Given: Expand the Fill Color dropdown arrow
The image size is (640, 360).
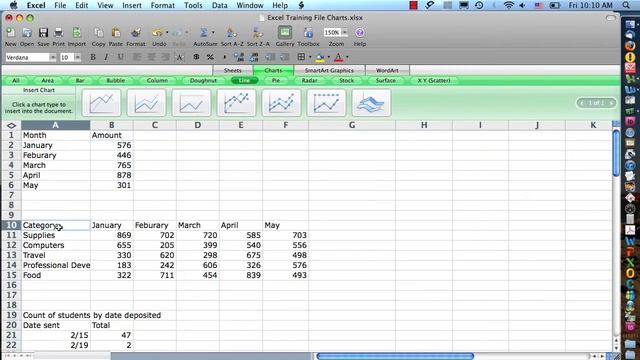Looking at the screenshot, I should 329,57.
